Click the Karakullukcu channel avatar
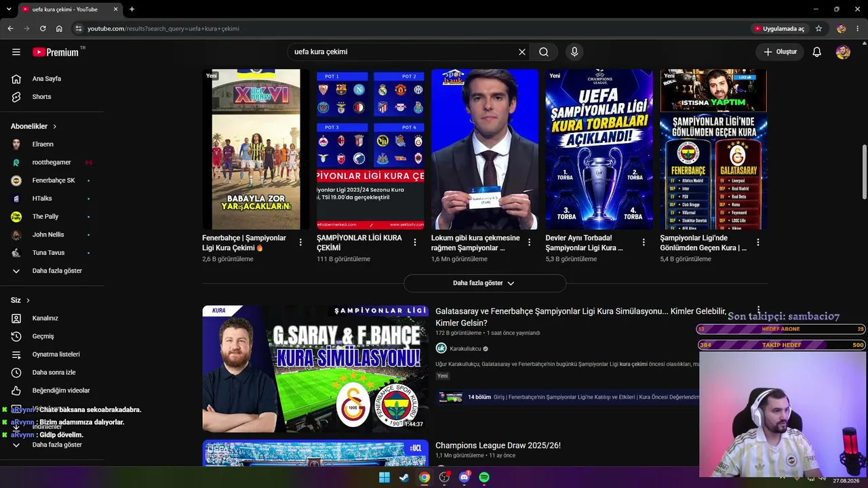This screenshot has height=488, width=868. [x=441, y=348]
